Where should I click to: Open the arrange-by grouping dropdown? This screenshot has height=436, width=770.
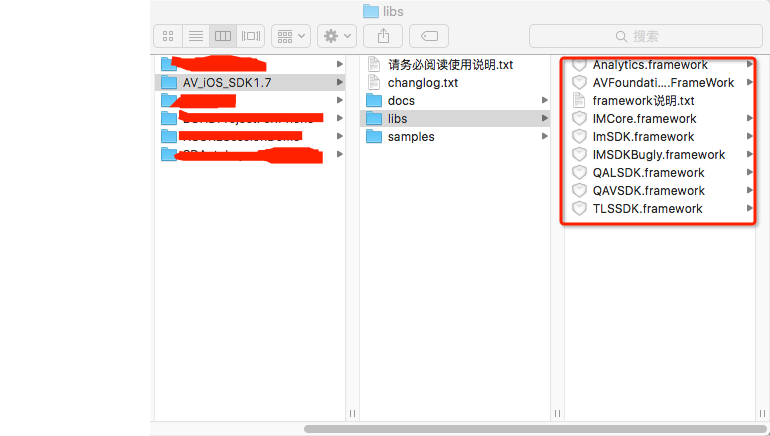pyautogui.click(x=291, y=36)
